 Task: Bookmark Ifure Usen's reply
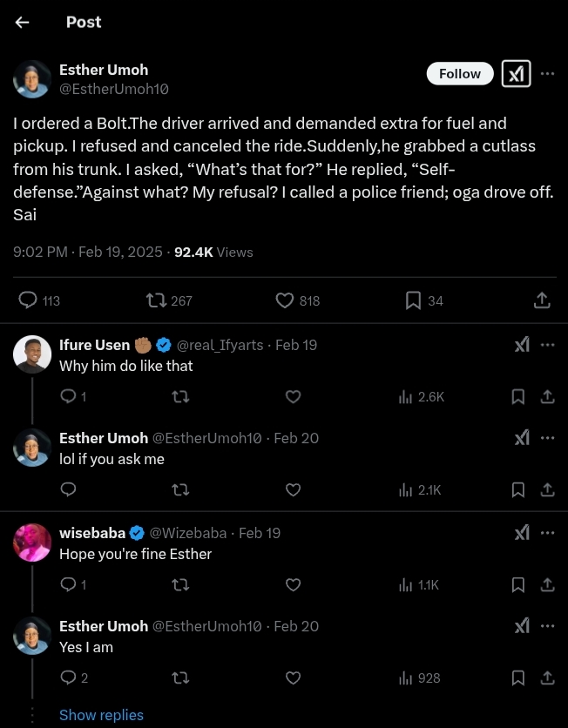[517, 396]
